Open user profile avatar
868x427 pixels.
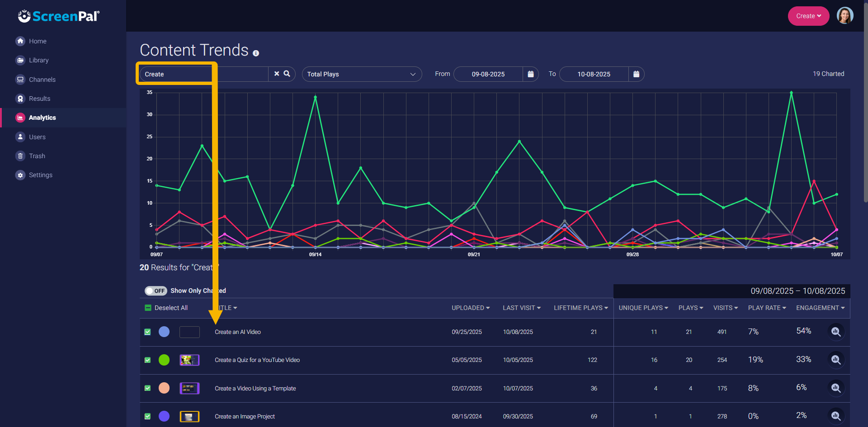[844, 16]
